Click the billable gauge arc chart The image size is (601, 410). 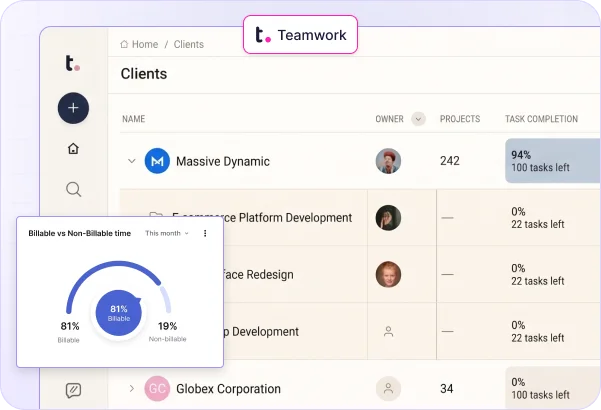[118, 286]
